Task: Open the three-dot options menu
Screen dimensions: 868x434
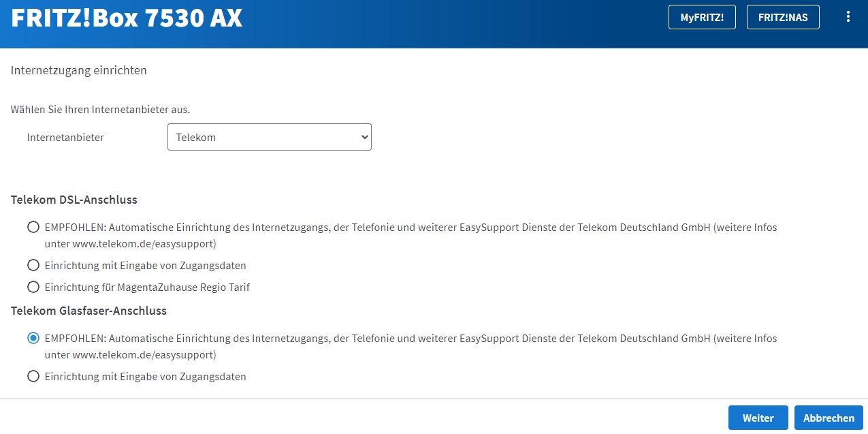Action: pos(848,17)
